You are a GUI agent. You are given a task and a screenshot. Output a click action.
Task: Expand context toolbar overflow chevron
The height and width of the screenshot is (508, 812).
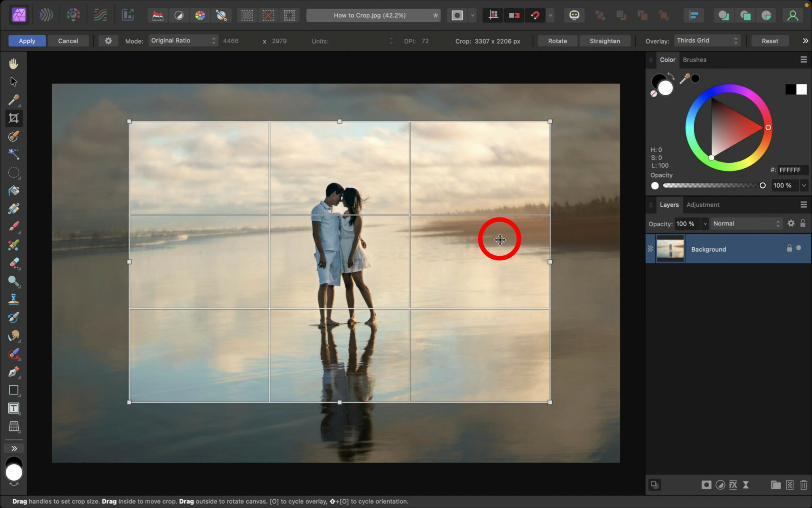tap(805, 40)
